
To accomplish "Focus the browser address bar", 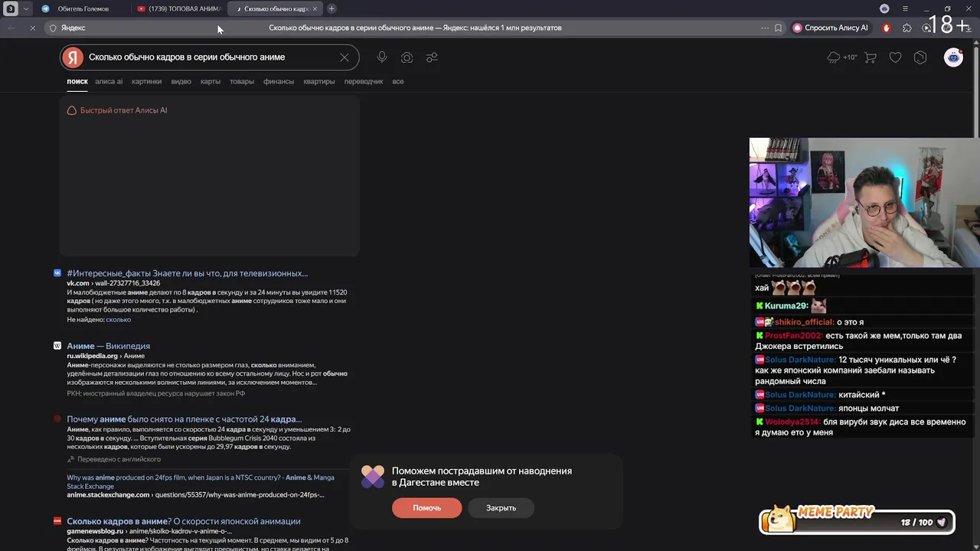I will (413, 28).
